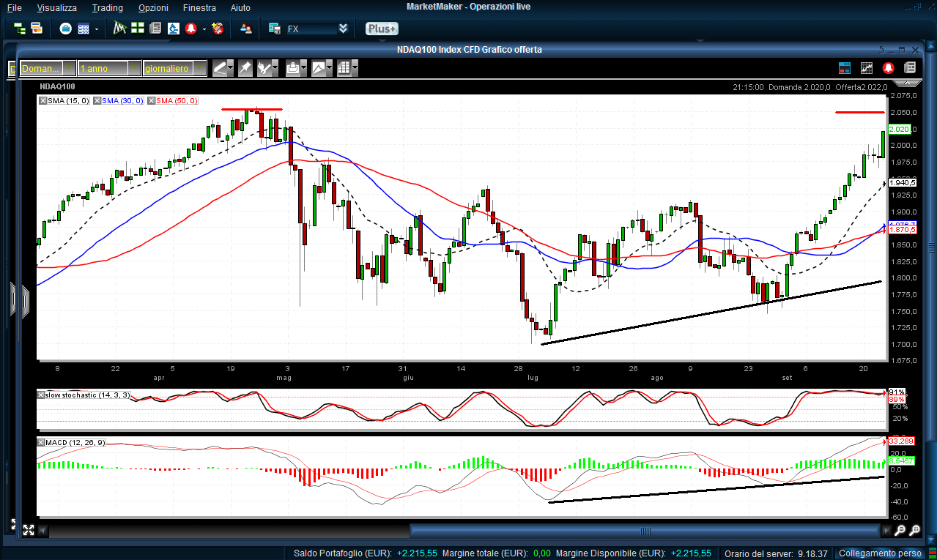Click the fullscreen expand arrows icon

click(29, 530)
